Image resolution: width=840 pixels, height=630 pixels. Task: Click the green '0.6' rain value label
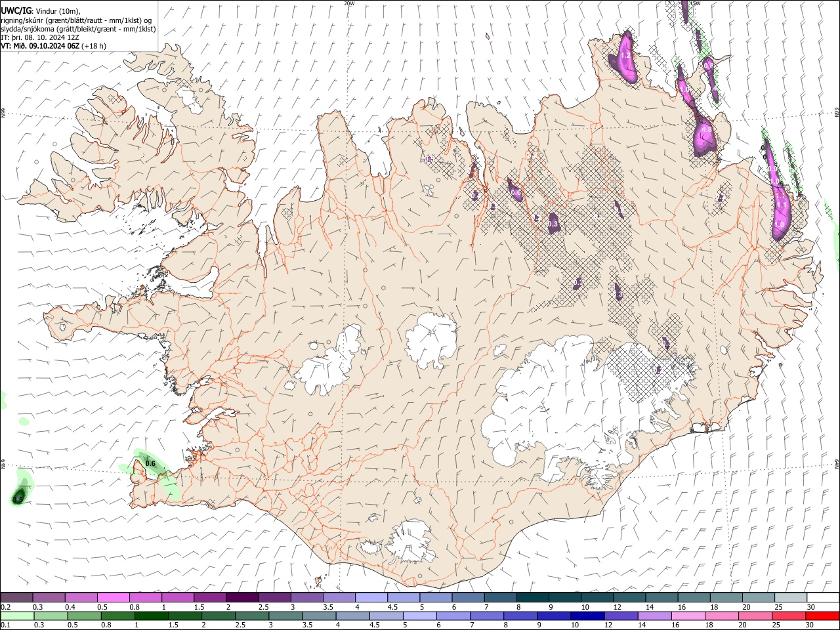[150, 463]
